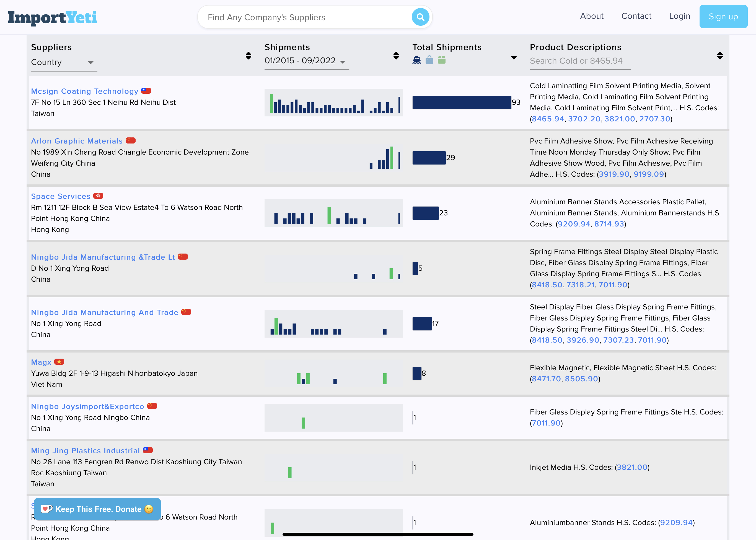Viewport: 756px width, 540px height.
Task: Click H.S. code 8505.90
Action: [x=581, y=379]
